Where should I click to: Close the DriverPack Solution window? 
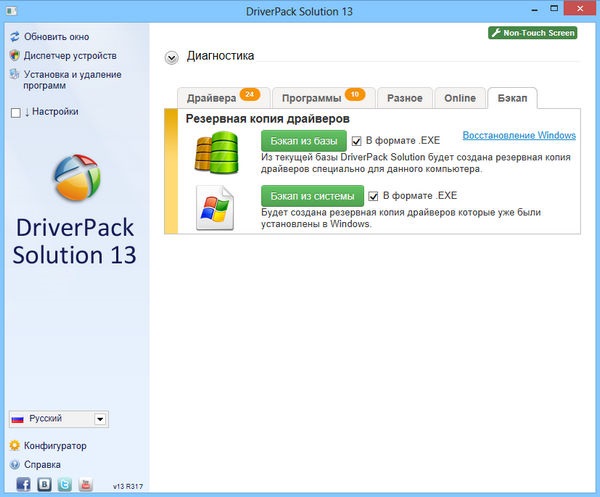580,9
